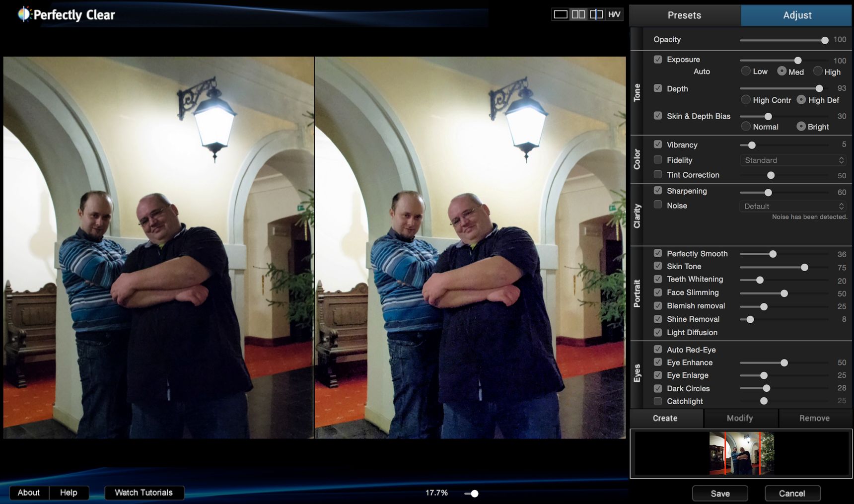Toggle the Skin Tone checkbox

[658, 266]
